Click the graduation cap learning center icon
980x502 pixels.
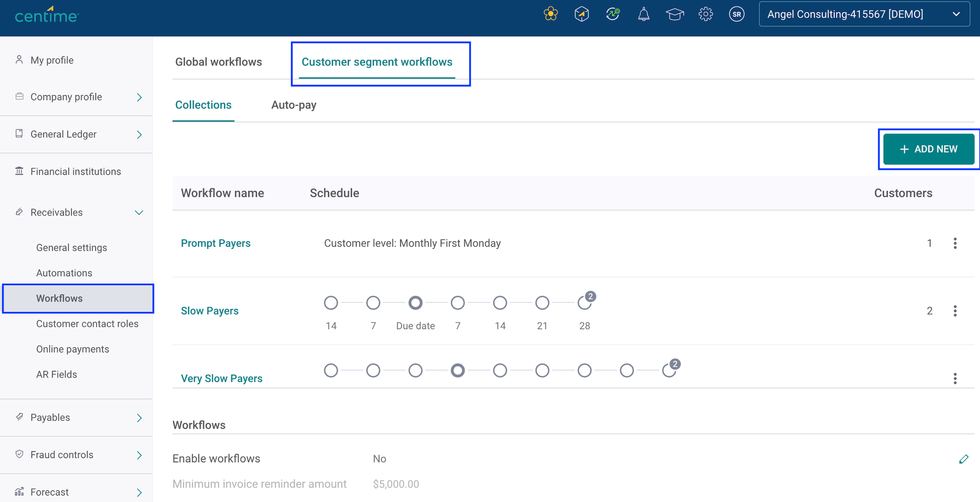[x=674, y=14]
